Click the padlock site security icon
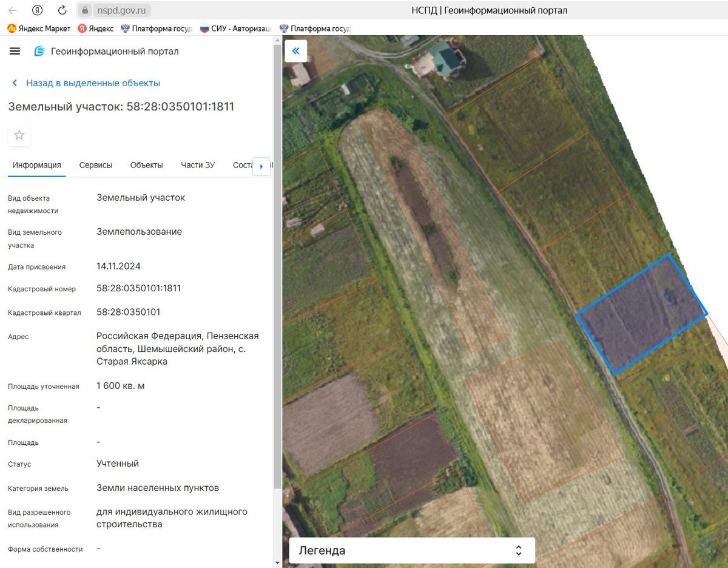The width and height of the screenshot is (728, 568). 86,10
